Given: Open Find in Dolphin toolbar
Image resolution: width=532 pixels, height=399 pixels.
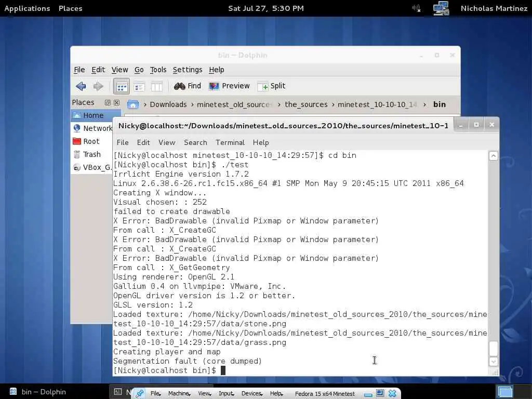Looking at the screenshot, I should (188, 86).
